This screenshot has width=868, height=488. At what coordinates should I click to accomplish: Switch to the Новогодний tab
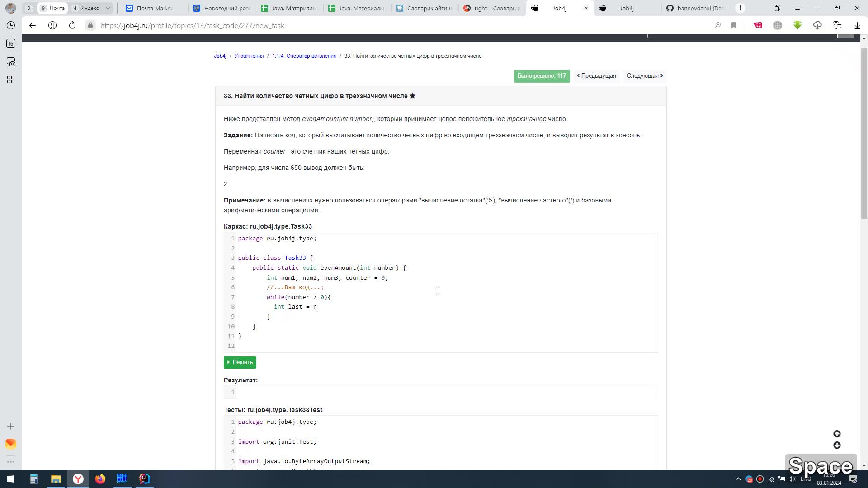pos(222,8)
